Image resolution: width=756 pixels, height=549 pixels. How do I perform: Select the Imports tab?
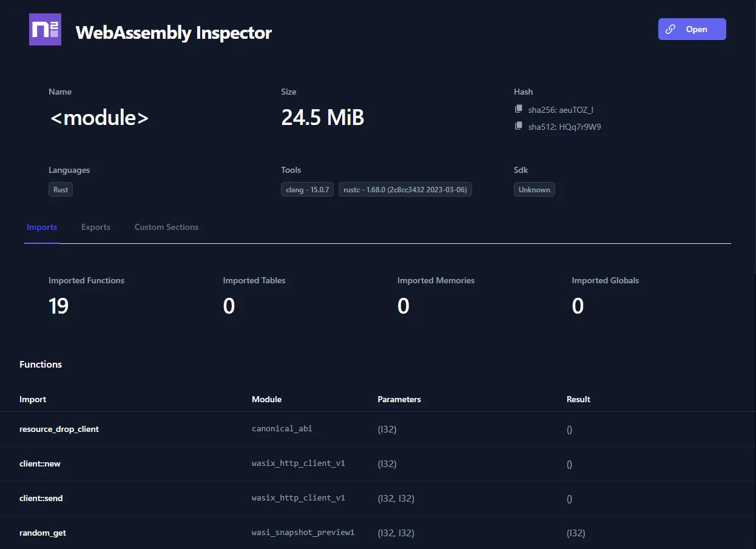[x=41, y=227]
